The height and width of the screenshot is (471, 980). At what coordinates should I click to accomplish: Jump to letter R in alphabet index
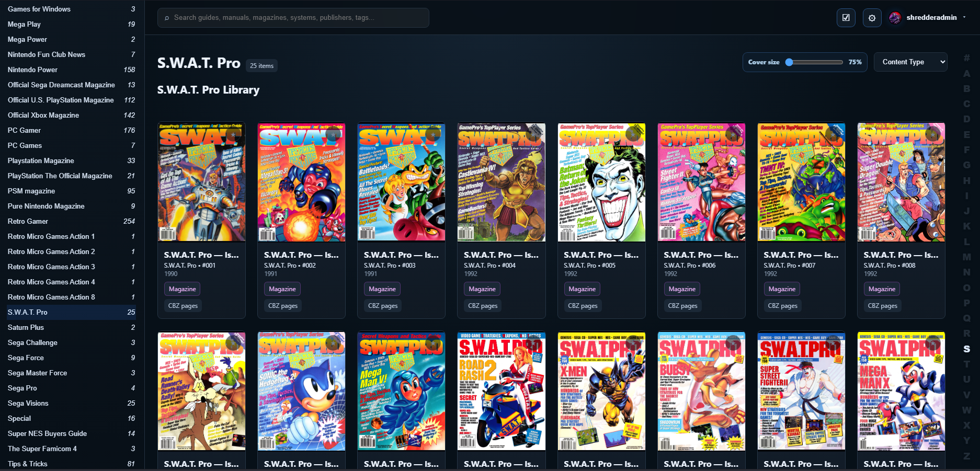click(966, 334)
